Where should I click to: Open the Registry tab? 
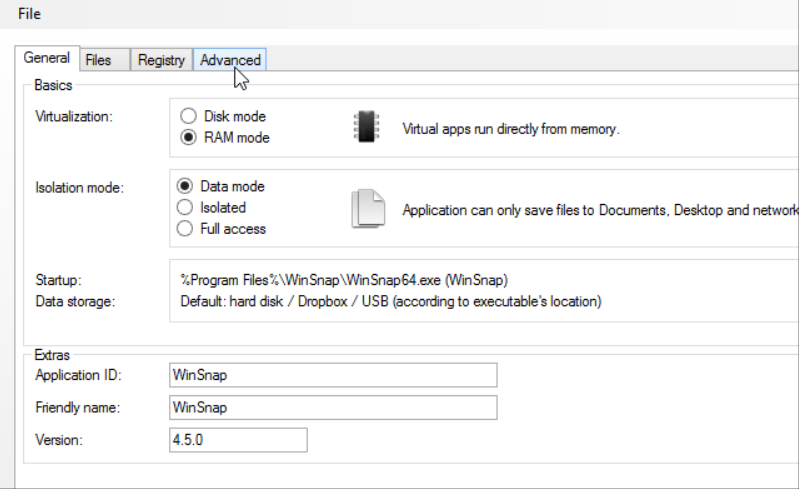pyautogui.click(x=161, y=60)
